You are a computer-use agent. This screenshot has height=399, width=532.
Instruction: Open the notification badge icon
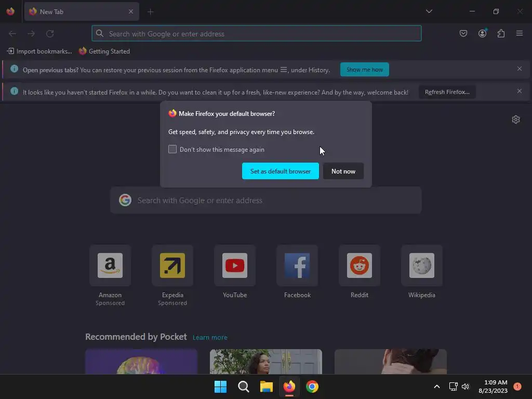coord(517,387)
